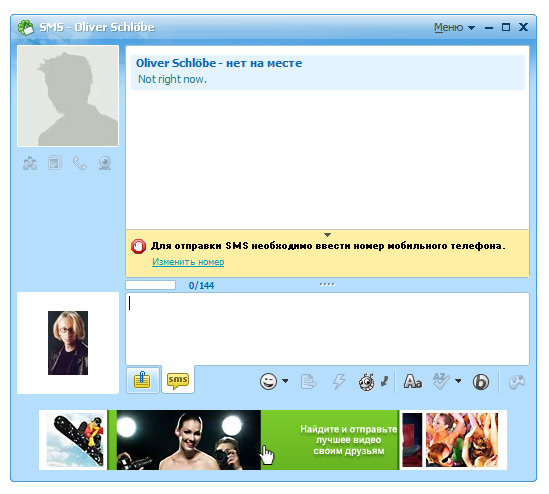549x494 pixels.
Task: Switch to the notes paperclip tab
Action: [143, 380]
